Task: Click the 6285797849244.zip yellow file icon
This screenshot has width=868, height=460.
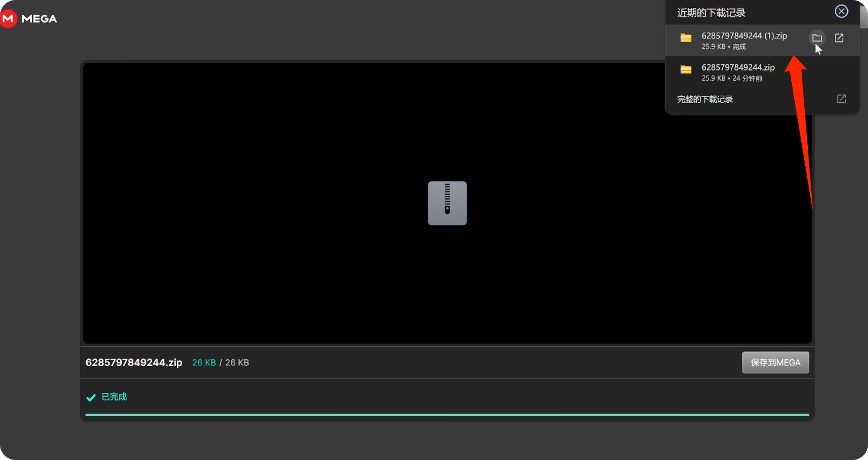Action: [685, 69]
